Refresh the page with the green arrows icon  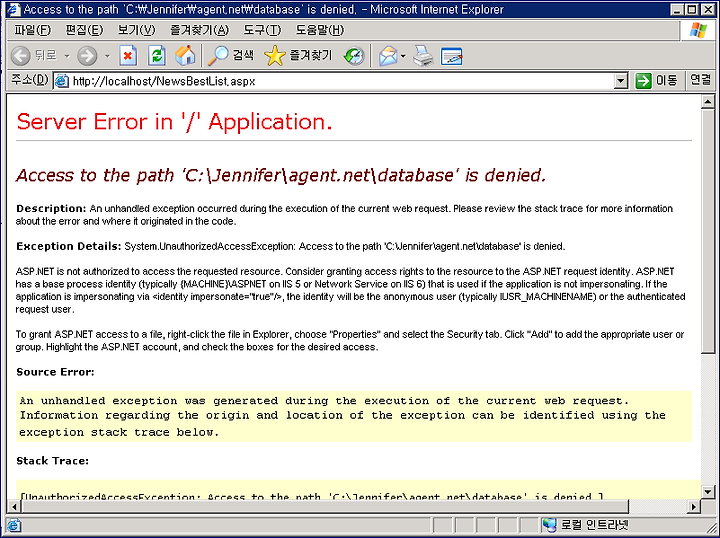pyautogui.click(x=157, y=56)
